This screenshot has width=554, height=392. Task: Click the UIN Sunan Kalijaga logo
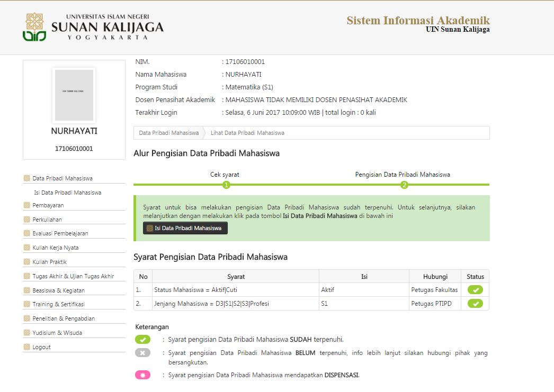pos(93,26)
